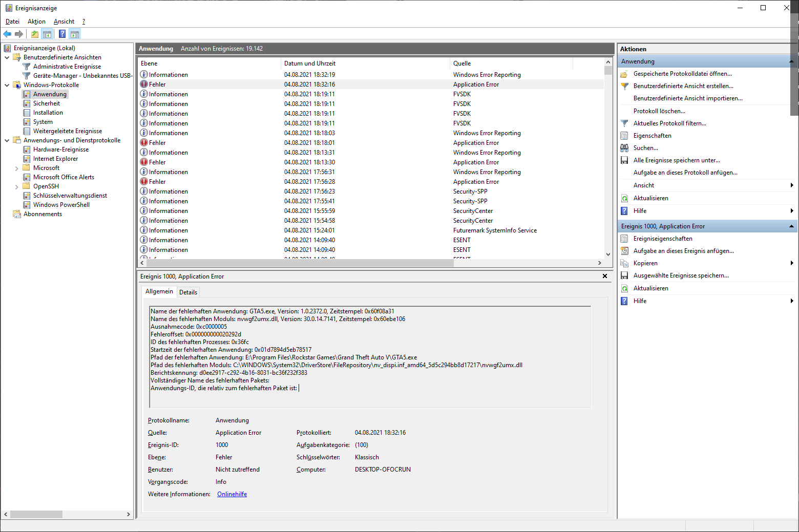Click the event list horizontal scrollbar right arrow

point(600,263)
